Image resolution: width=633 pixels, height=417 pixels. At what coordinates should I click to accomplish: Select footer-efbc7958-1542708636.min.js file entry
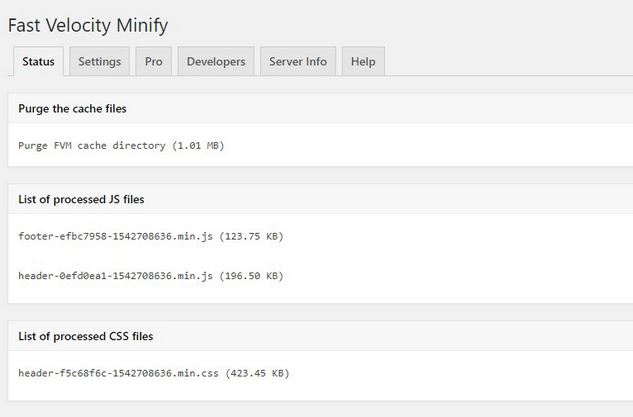(151, 236)
